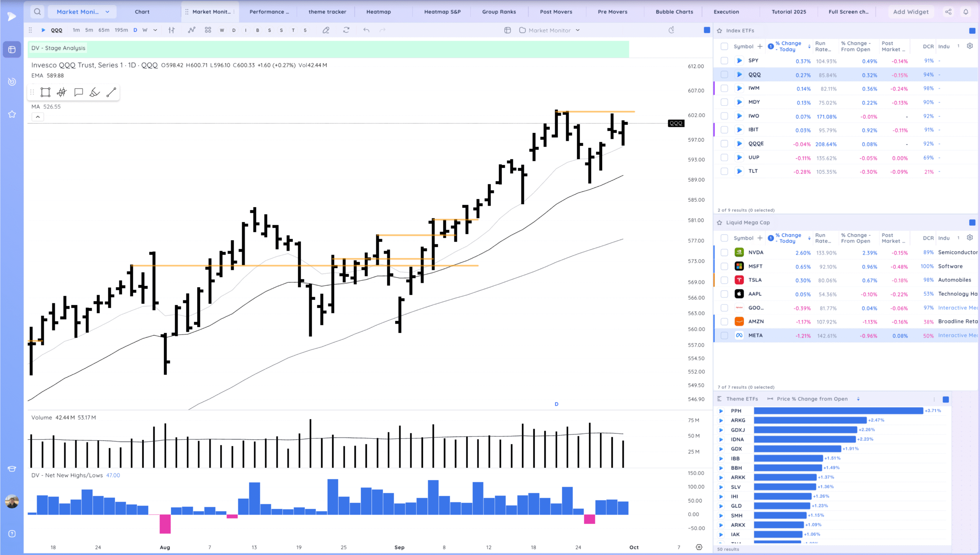Check the NVDA row checkbox

[x=724, y=253]
